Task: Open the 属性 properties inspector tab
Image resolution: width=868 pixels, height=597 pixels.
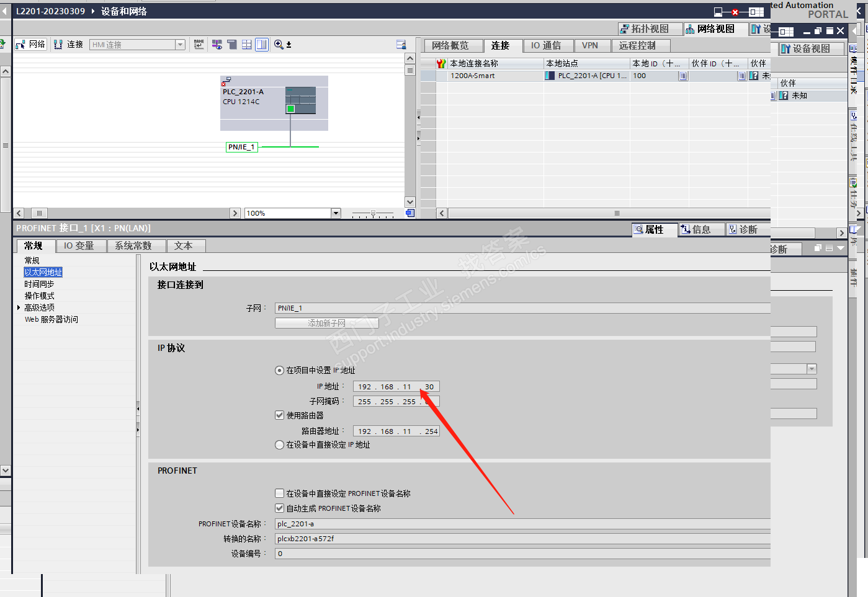Action: coord(654,229)
